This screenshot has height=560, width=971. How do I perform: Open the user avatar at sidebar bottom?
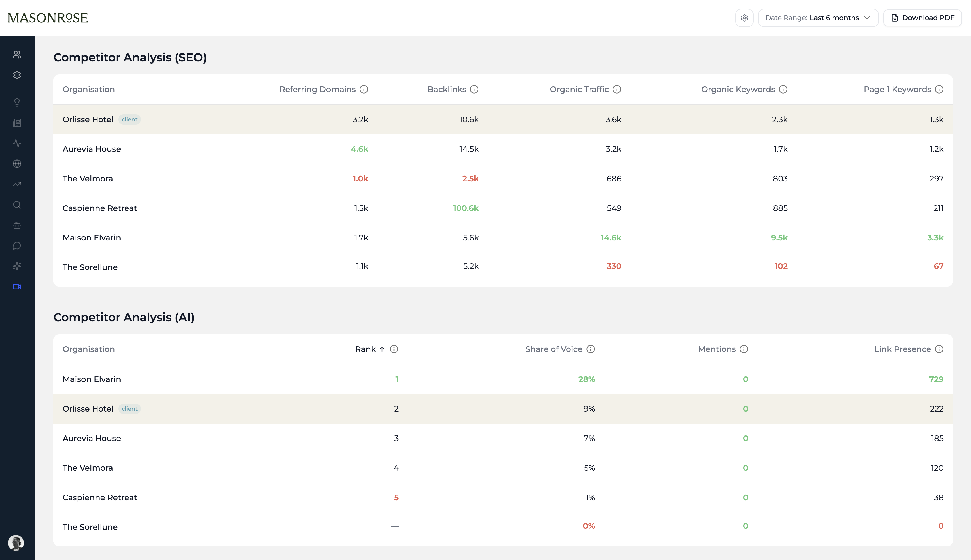(16, 543)
